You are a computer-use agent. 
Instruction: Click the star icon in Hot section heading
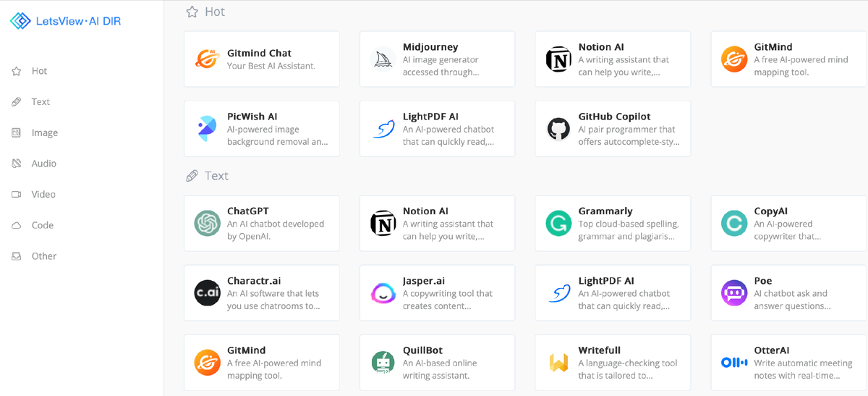pos(192,12)
